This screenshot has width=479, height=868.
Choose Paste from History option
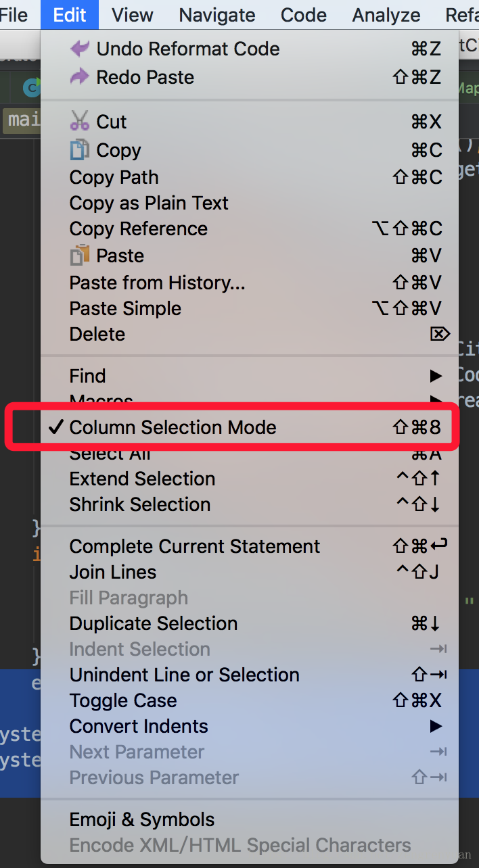[x=157, y=283]
